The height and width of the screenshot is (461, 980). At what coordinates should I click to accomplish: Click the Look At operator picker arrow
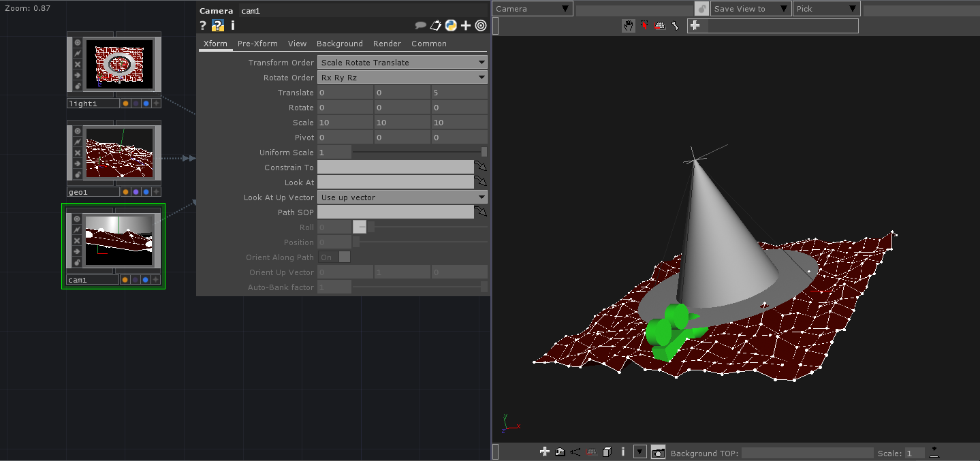coord(481,182)
